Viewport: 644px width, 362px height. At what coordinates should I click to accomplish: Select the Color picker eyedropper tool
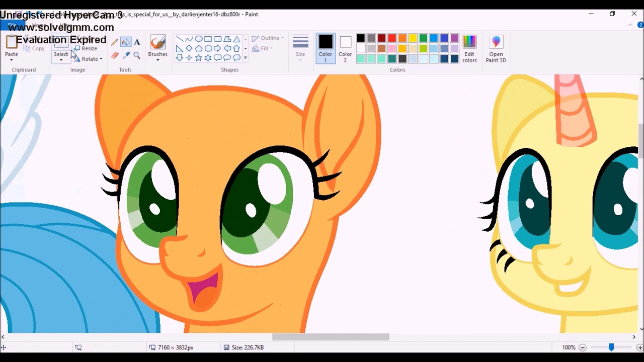coord(126,55)
